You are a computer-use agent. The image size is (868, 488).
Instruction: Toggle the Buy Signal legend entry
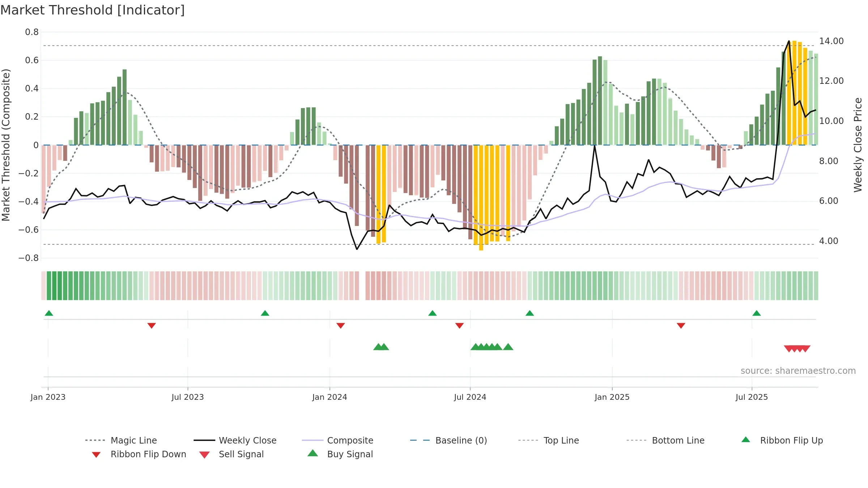[340, 454]
